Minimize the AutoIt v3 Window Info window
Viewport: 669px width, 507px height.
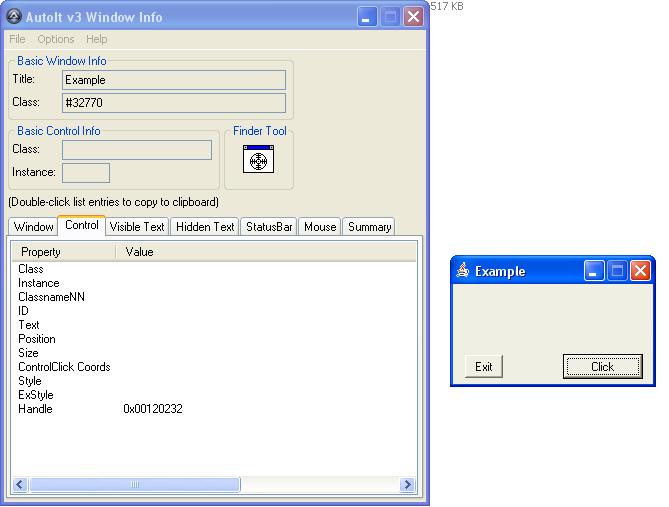pyautogui.click(x=366, y=17)
